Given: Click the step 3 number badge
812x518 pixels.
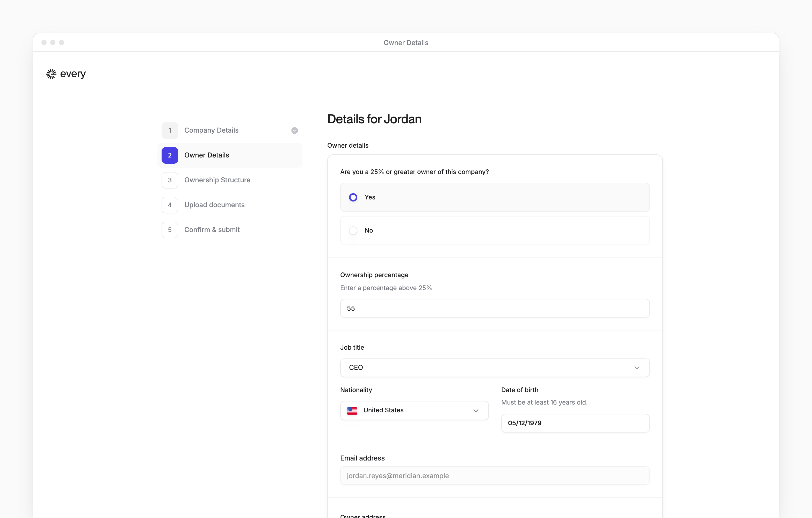Looking at the screenshot, I should (170, 180).
